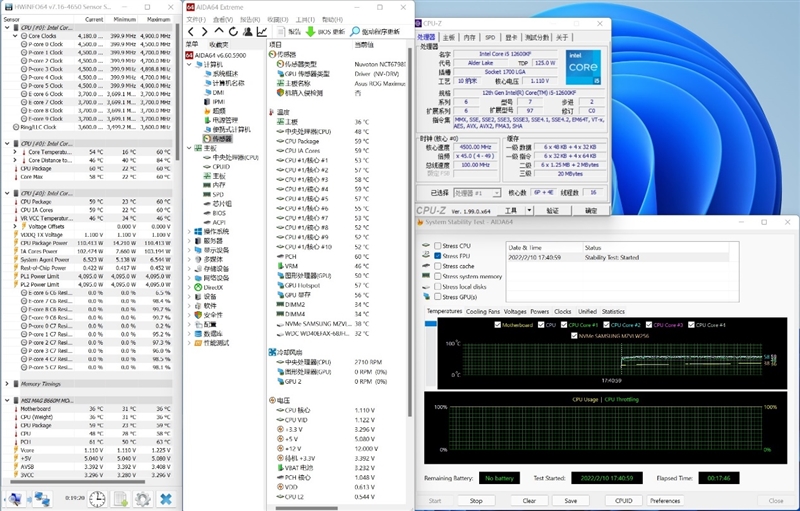
Task: Open AIDA64 user icon in toolbar
Action: [x=248, y=32]
